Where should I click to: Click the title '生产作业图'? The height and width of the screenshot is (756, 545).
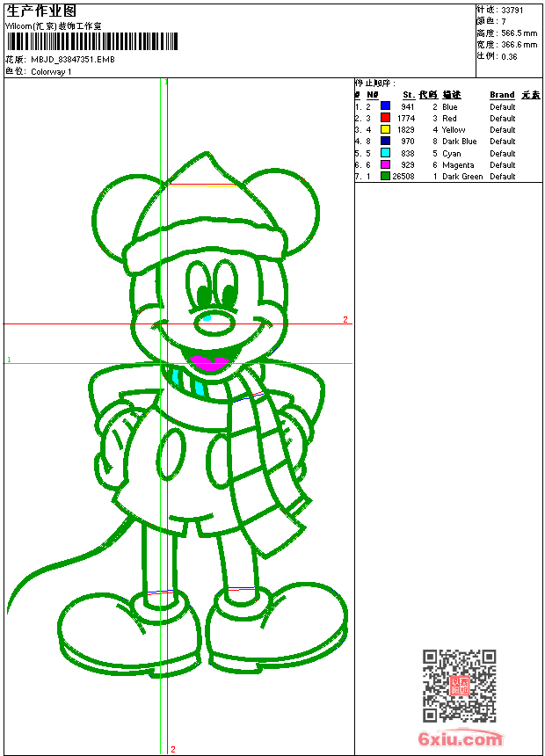(41, 11)
